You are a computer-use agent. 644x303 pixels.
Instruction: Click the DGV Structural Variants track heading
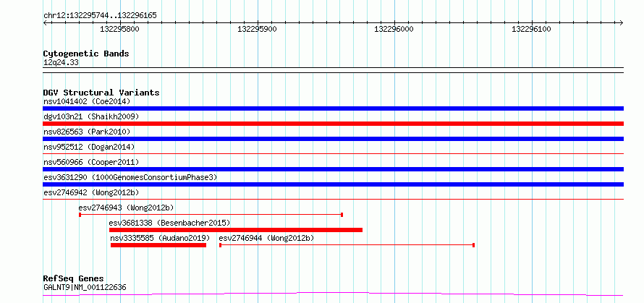click(x=101, y=93)
